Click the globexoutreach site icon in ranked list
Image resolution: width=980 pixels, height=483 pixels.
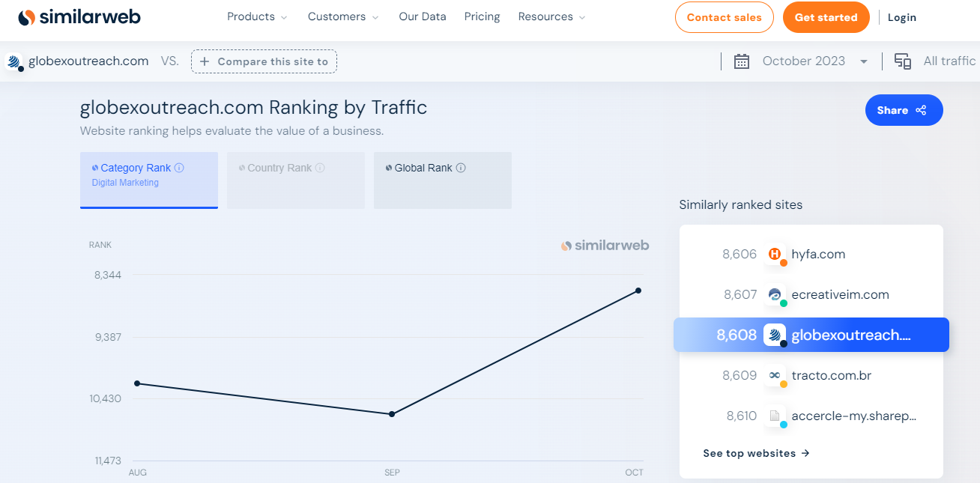pos(775,335)
